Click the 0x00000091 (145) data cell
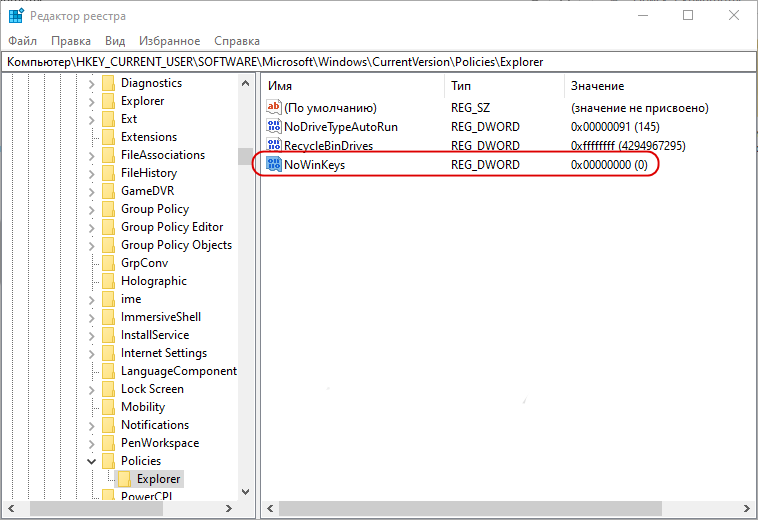The height and width of the screenshot is (520, 758). (x=615, y=127)
